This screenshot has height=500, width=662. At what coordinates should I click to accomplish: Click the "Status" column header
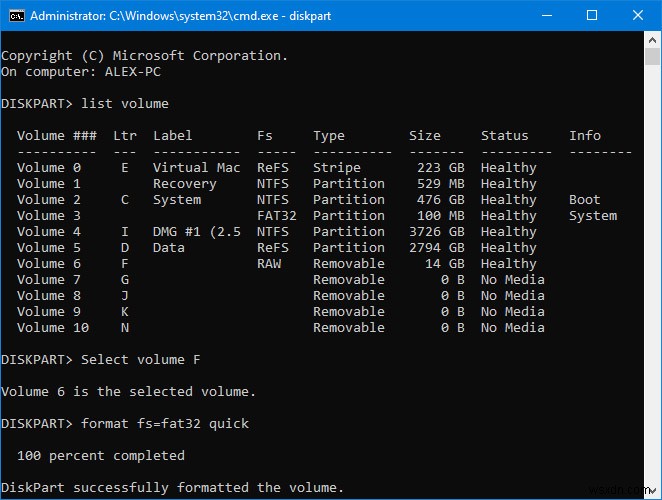[505, 136]
